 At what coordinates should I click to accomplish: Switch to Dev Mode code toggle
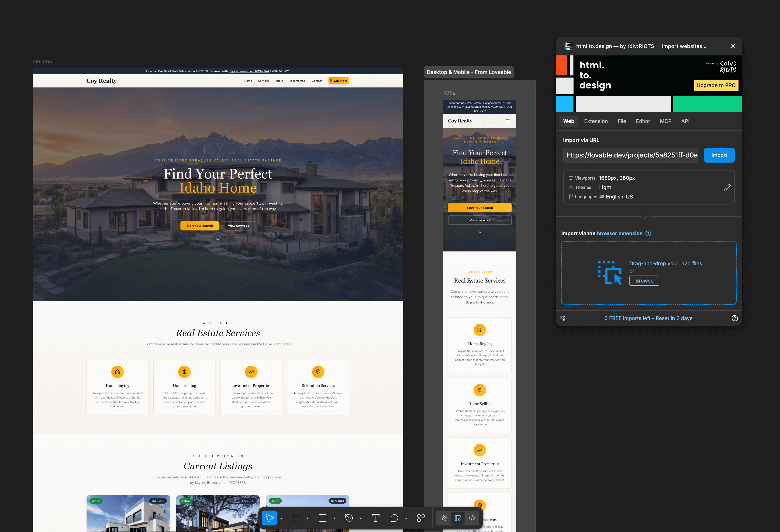pos(472,518)
